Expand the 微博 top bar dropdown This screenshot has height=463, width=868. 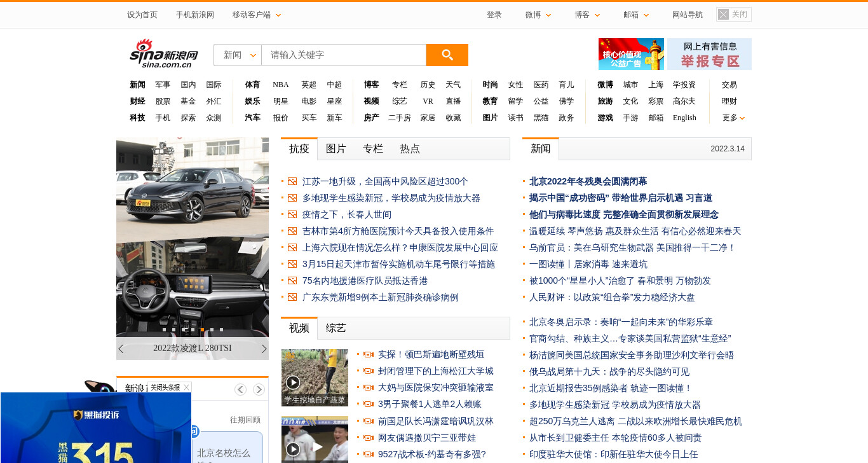click(x=538, y=15)
